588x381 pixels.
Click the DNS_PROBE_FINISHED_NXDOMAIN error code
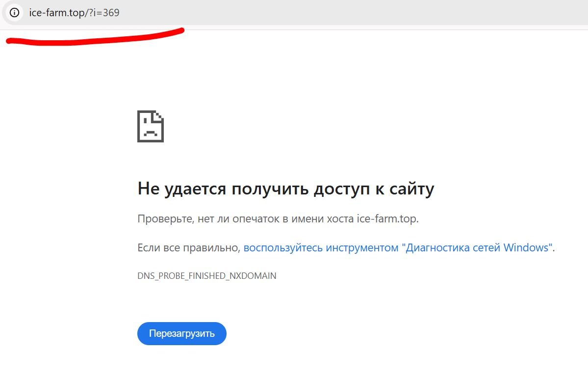pos(206,276)
